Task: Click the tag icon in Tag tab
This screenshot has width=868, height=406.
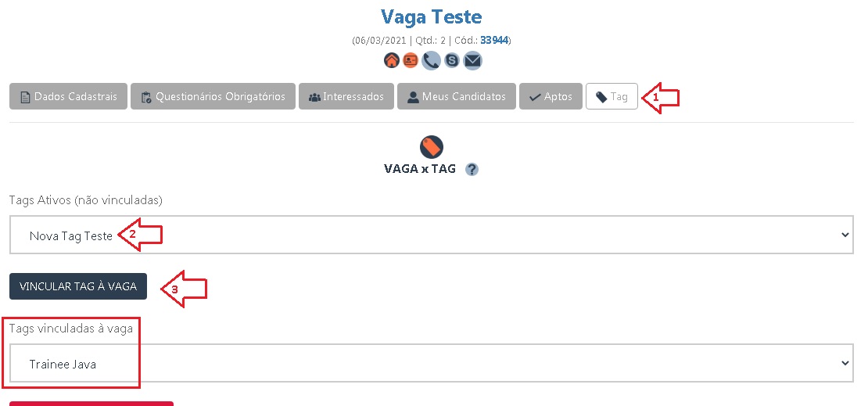Action: pyautogui.click(x=601, y=97)
